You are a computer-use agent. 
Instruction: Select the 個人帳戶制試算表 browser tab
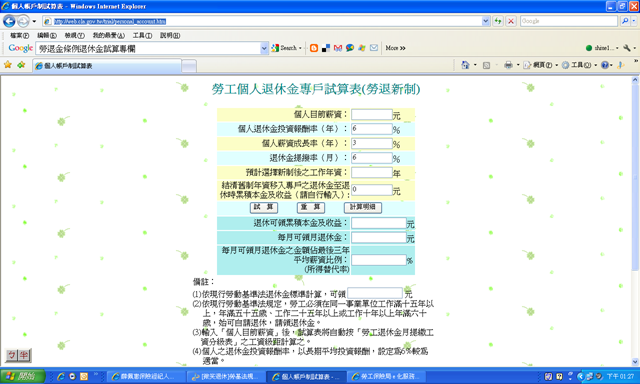click(107, 66)
